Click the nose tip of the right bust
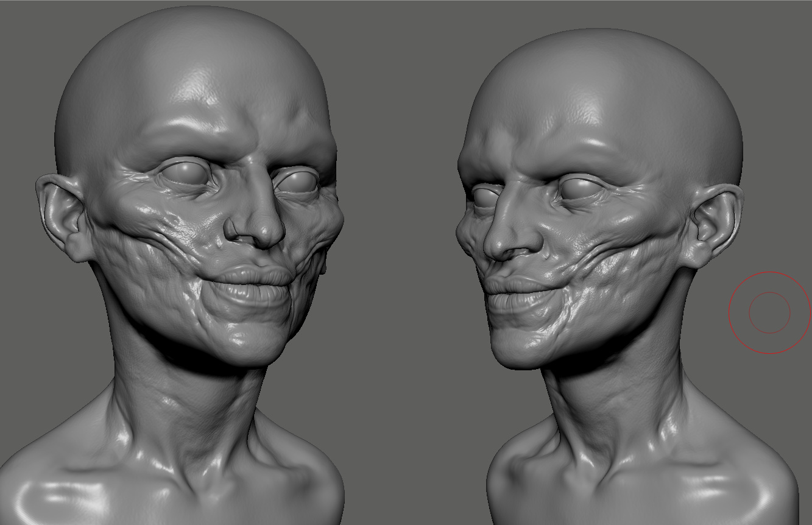The width and height of the screenshot is (812, 525). click(x=500, y=245)
